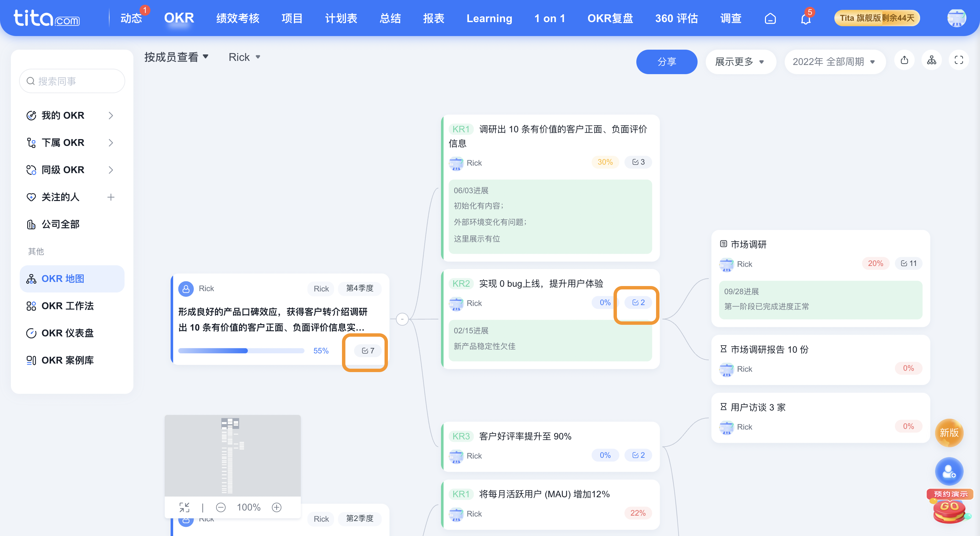This screenshot has height=536, width=980.
Task: Zoom out with the minus icon on minimap toolbar
Action: point(220,507)
